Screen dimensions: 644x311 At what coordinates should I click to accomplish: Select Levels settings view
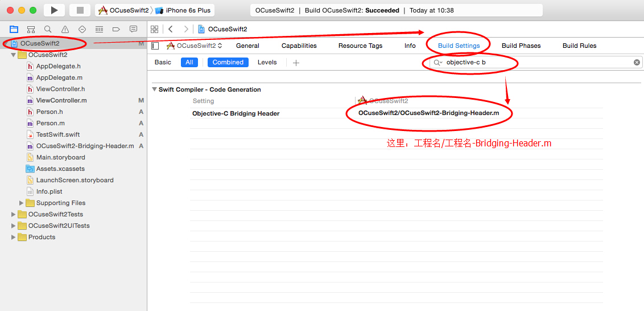click(x=267, y=63)
